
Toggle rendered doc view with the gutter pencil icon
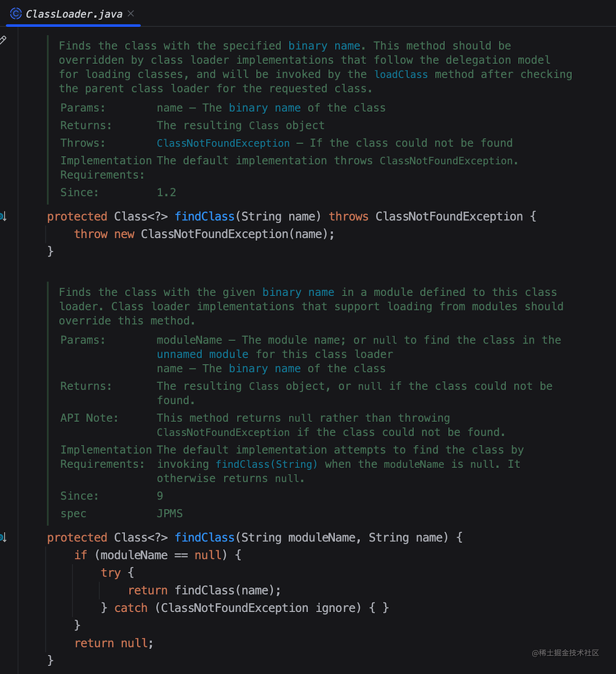pos(3,40)
